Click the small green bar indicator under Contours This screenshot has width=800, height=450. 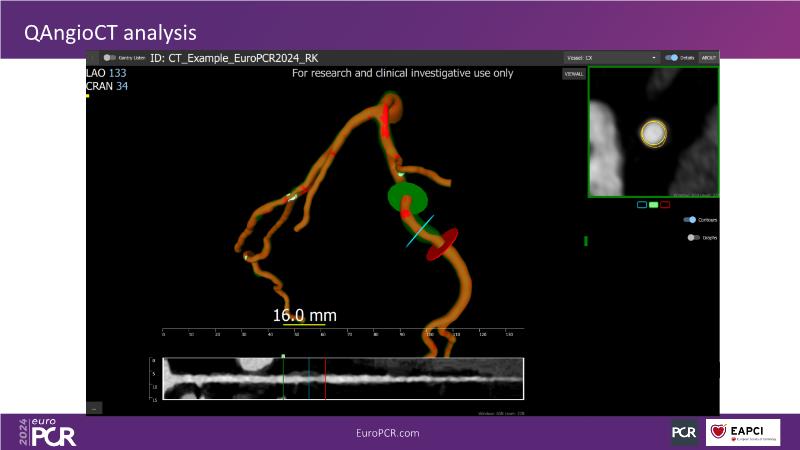point(586,241)
